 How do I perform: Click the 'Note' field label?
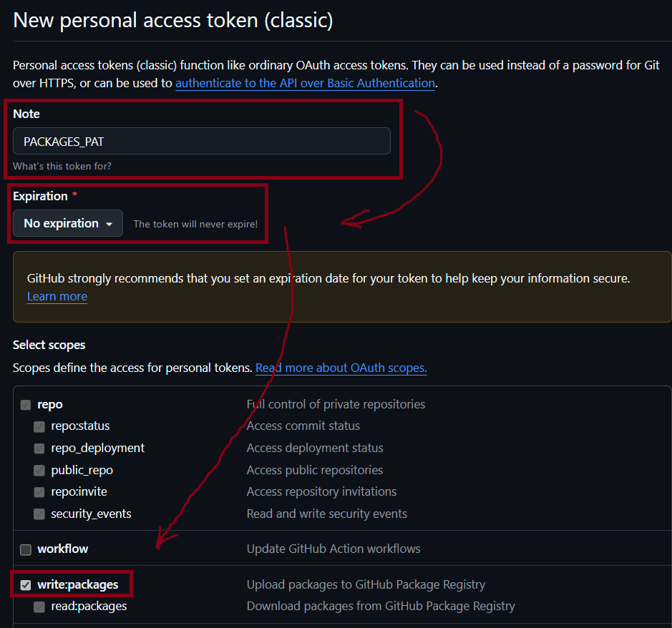(26, 114)
